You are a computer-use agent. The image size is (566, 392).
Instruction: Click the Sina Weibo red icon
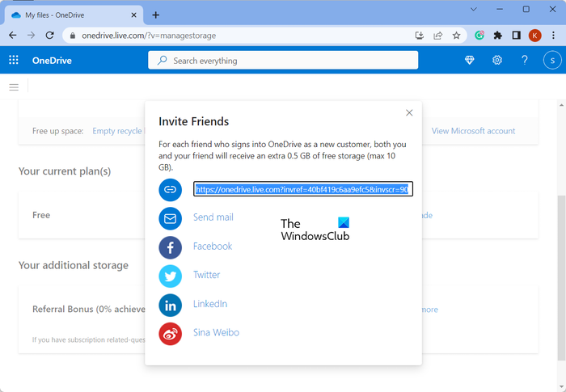170,334
